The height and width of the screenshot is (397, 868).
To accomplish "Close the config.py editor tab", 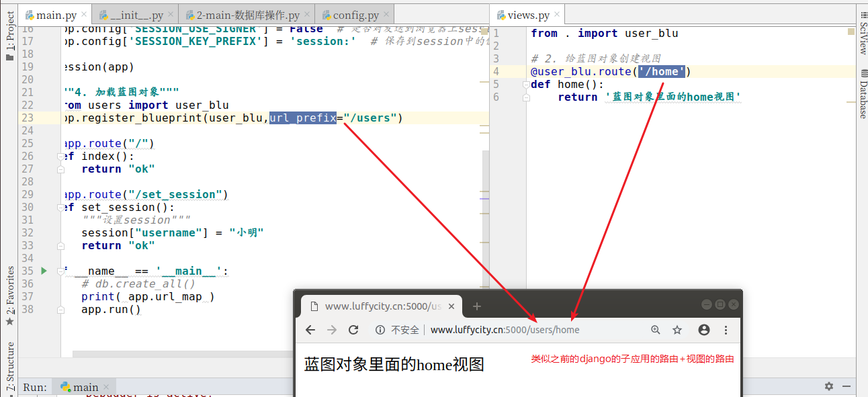I will pos(386,15).
